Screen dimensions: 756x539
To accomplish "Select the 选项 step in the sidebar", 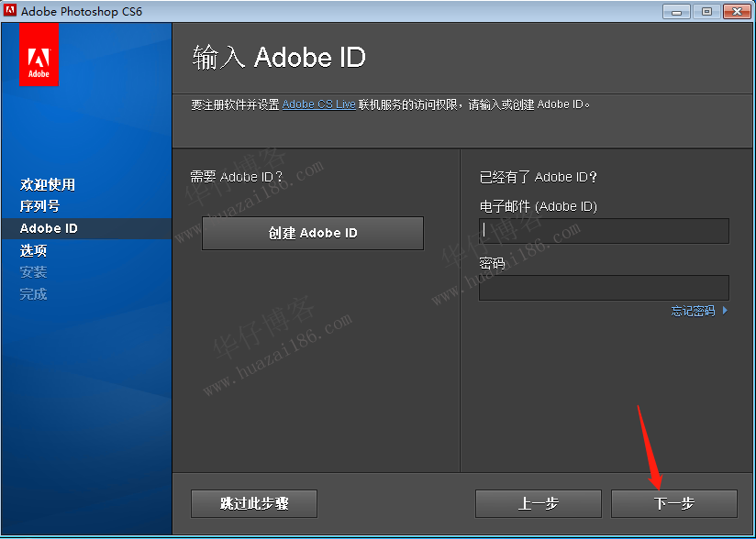I will [33, 250].
